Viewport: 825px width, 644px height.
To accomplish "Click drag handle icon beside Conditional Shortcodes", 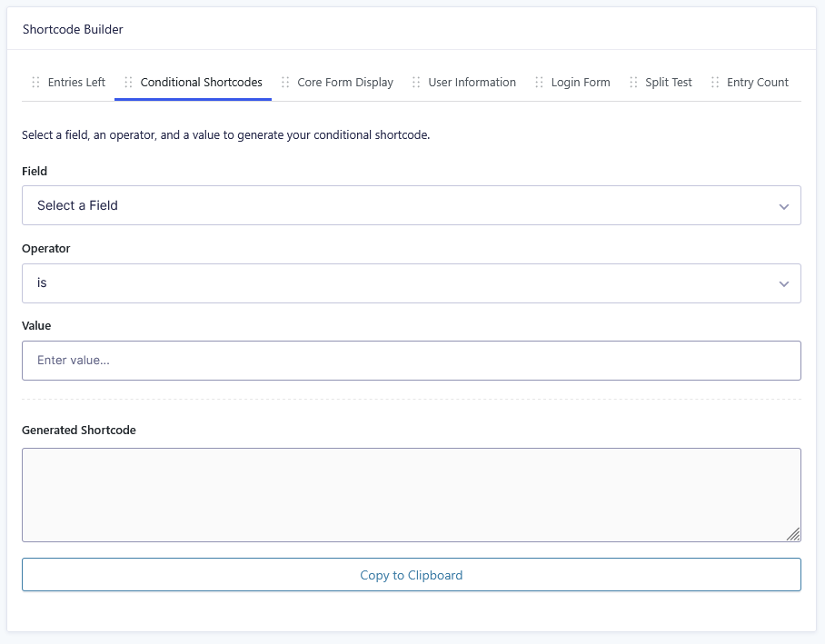I will (129, 83).
